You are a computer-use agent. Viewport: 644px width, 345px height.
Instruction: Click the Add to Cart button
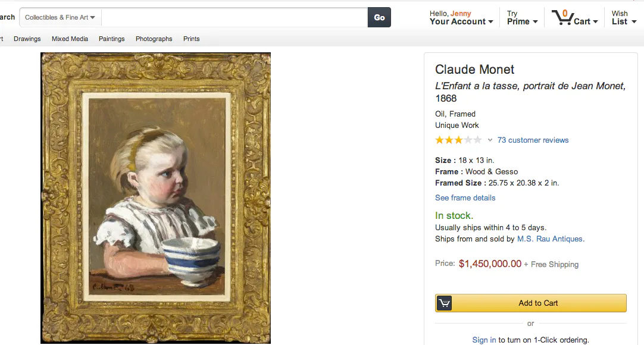538,303
